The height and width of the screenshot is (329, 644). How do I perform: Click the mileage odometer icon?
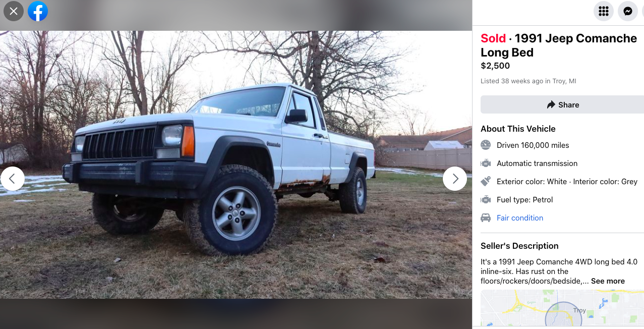coord(486,145)
